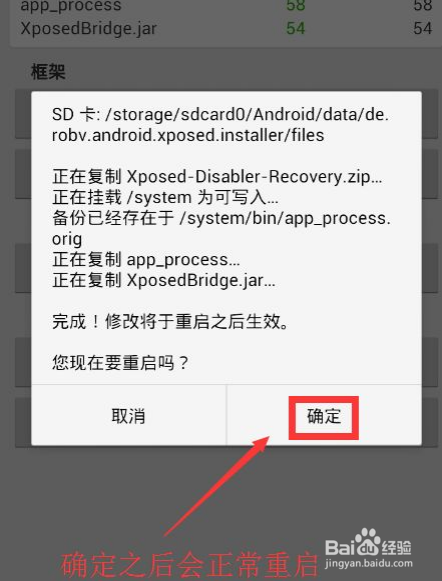442x581 pixels.
Task: Click the green 54 version value
Action: point(296,29)
